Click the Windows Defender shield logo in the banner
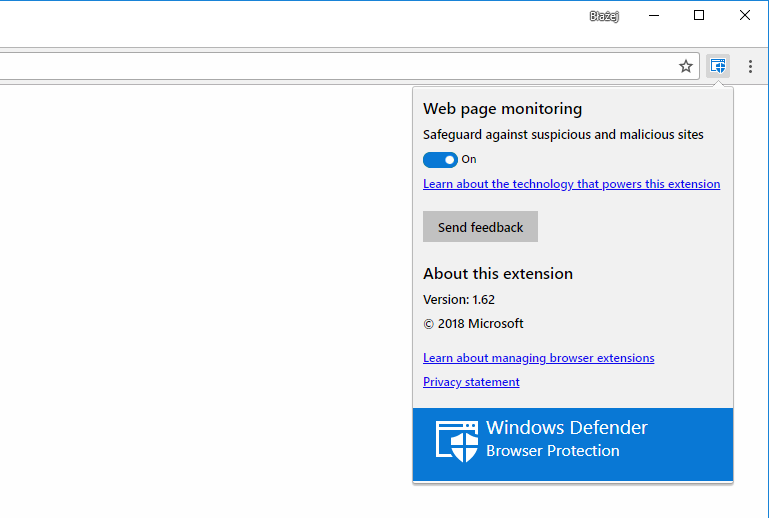 [x=457, y=441]
